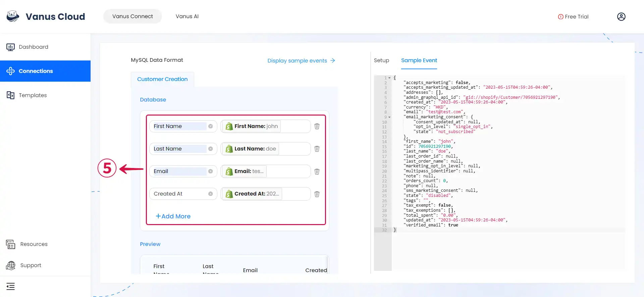644x297 pixels.
Task: Click the Email column header in Preview
Action: pos(250,270)
